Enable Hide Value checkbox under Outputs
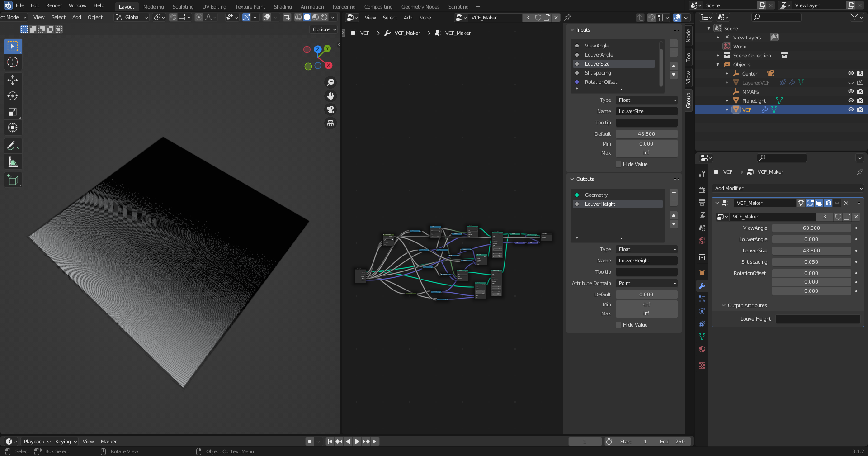Viewport: 868px width, 456px height. 618,325
